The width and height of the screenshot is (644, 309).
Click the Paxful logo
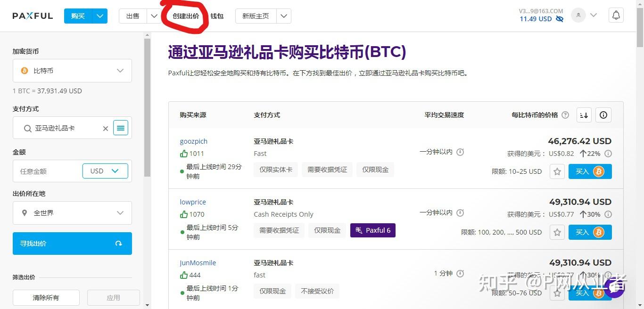point(32,15)
